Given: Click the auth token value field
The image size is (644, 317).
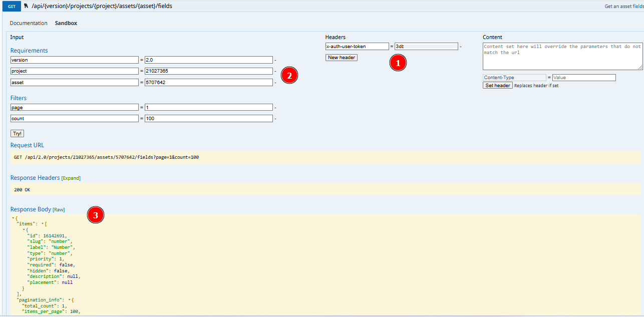Looking at the screenshot, I should click(426, 47).
